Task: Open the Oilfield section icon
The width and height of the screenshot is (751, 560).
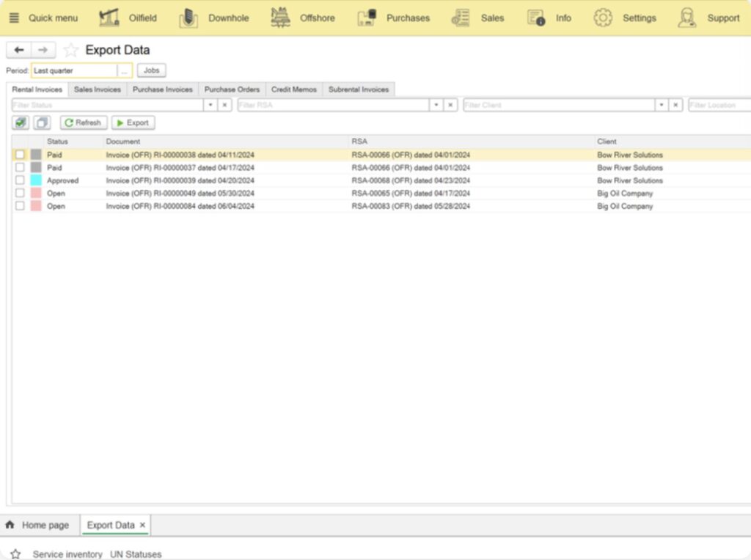Action: click(x=109, y=18)
